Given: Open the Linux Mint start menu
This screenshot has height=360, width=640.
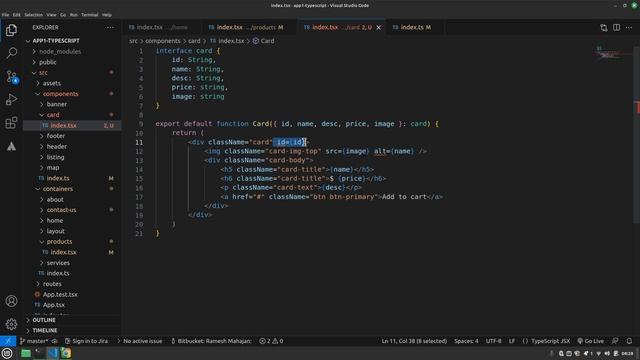Looking at the screenshot, I should (x=7, y=353).
